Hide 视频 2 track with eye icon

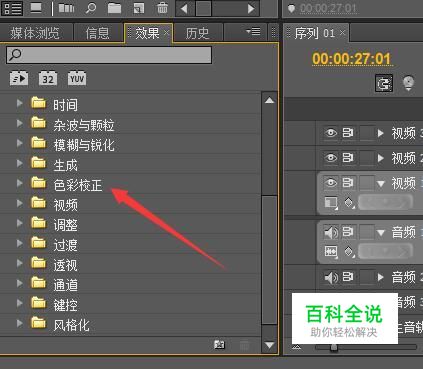pyautogui.click(x=331, y=158)
